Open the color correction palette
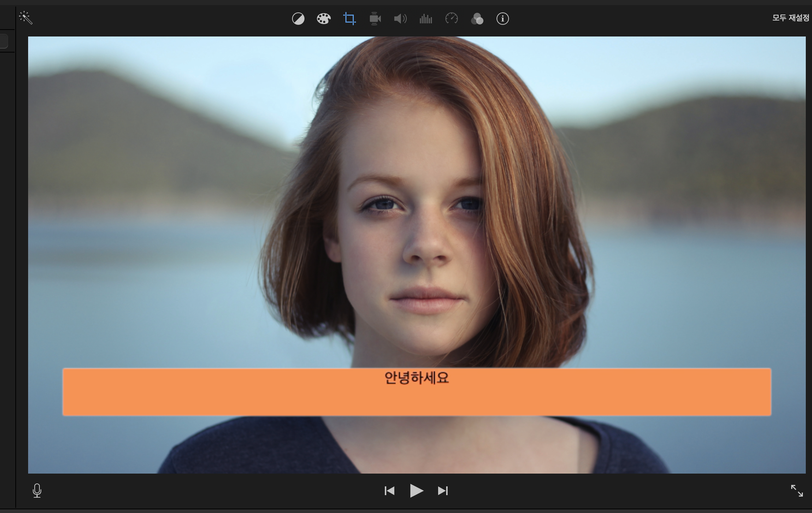 coord(323,19)
